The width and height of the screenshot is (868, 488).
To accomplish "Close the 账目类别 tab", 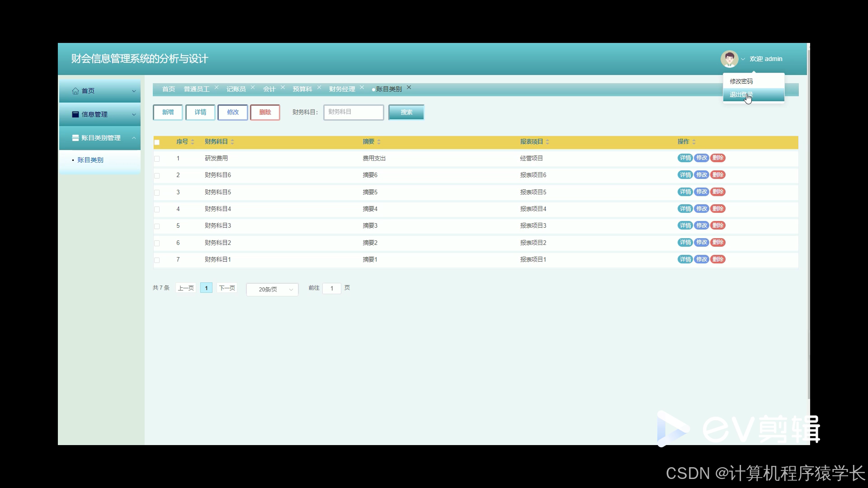I will pos(409,88).
